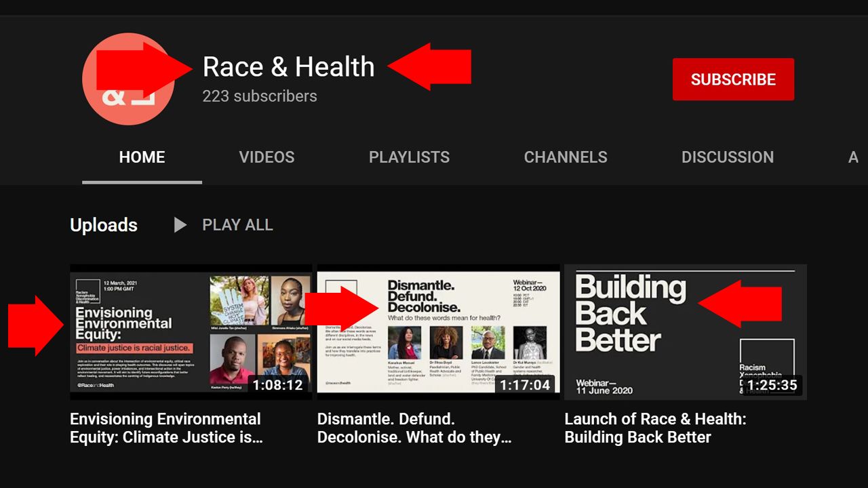Open the Discussion tab
Image resolution: width=868 pixels, height=488 pixels.
click(x=727, y=157)
